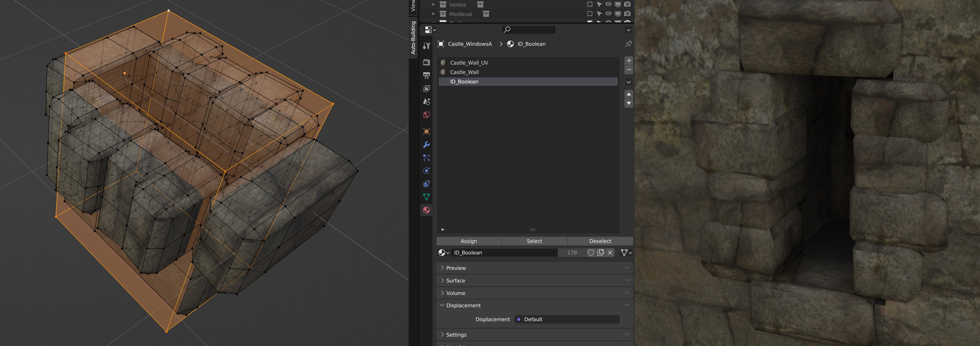Screen dimensions: 980x346
Task: Click collection contents icon beside Venice
Action: tap(480, 4)
